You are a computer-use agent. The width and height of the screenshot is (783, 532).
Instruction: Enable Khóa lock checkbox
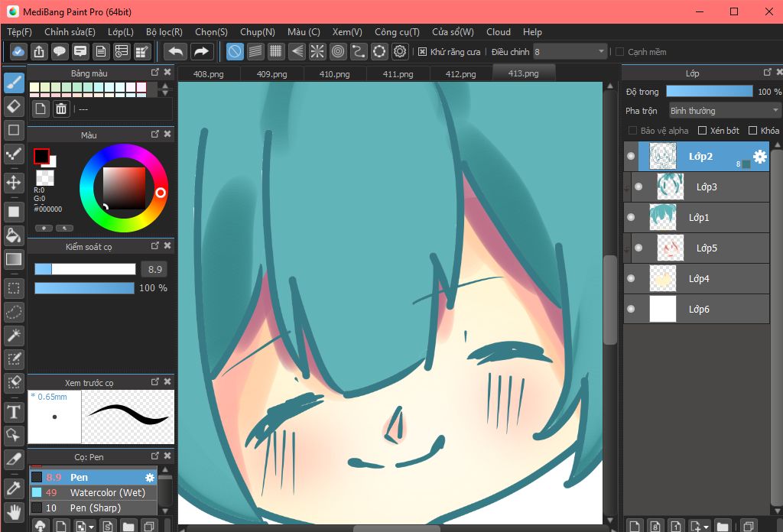click(x=752, y=130)
